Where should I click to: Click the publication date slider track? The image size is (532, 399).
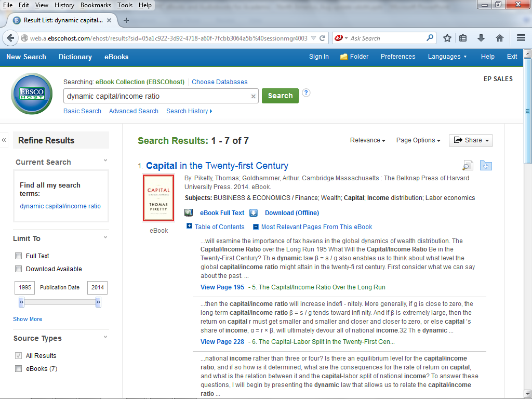pyautogui.click(x=60, y=302)
